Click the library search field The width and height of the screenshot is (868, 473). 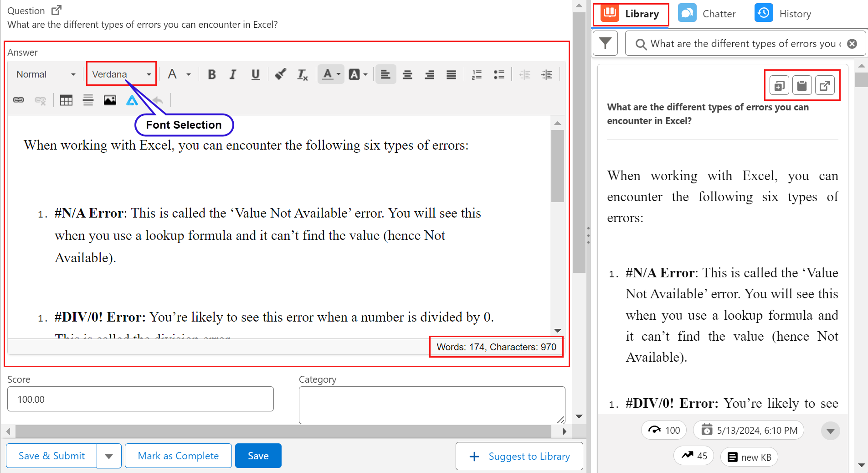tap(745, 44)
